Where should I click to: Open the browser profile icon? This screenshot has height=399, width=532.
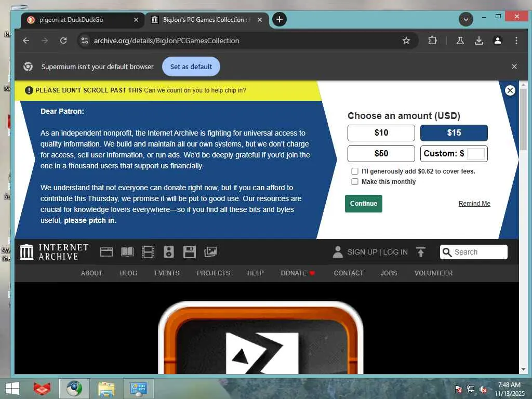click(497, 41)
